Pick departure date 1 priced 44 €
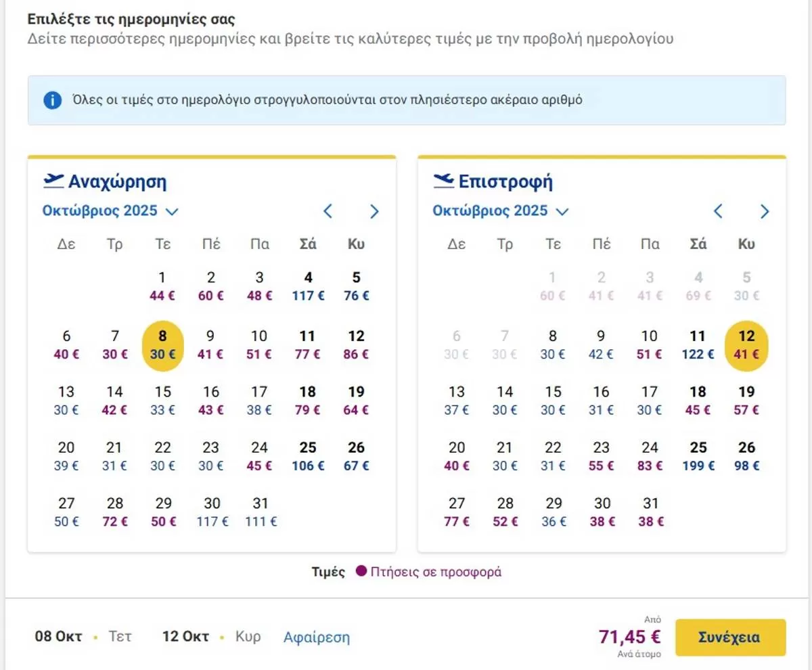The height and width of the screenshot is (670, 812). pos(162,286)
